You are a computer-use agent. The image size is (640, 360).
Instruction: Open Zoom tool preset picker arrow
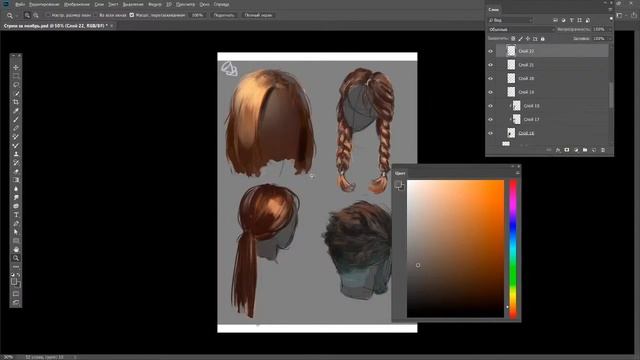(17, 16)
